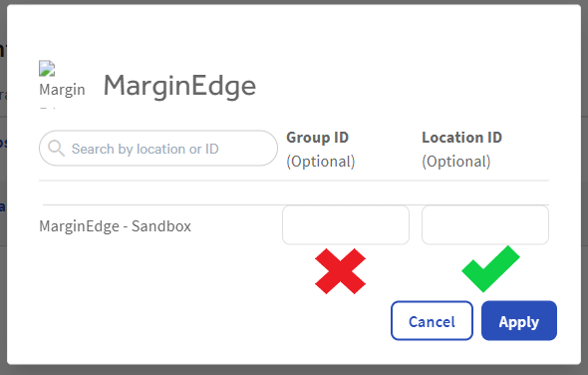Click the MarginEdge dialog title
The height and width of the screenshot is (375, 588).
179,87
